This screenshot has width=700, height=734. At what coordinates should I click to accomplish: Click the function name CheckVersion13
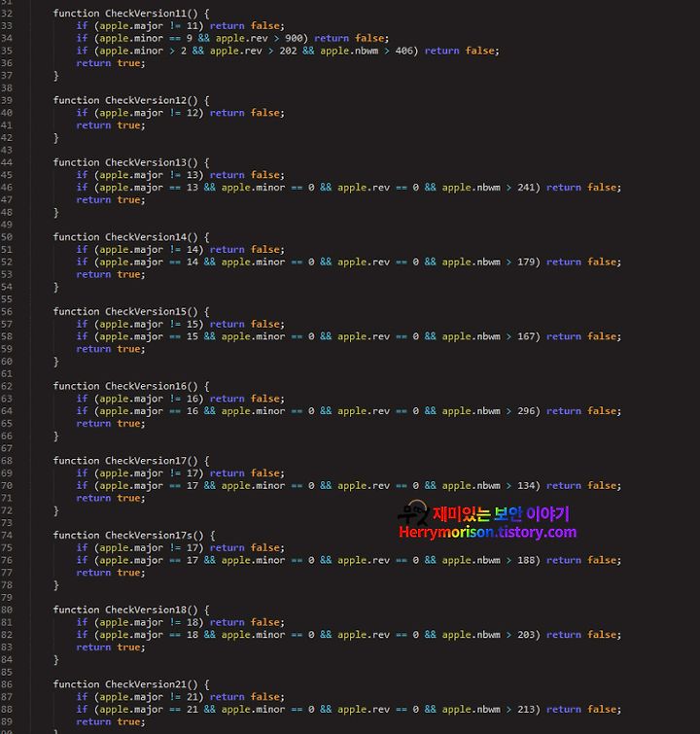[146, 162]
